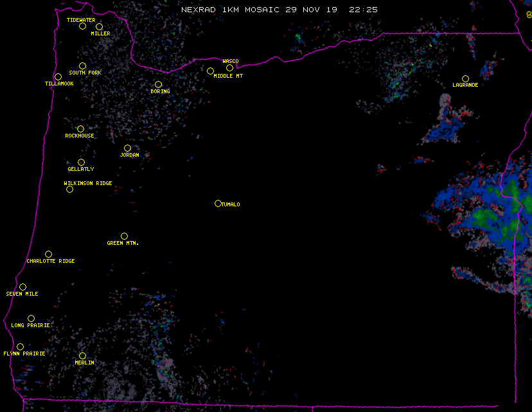Select the Tillamook station circle

[58, 77]
